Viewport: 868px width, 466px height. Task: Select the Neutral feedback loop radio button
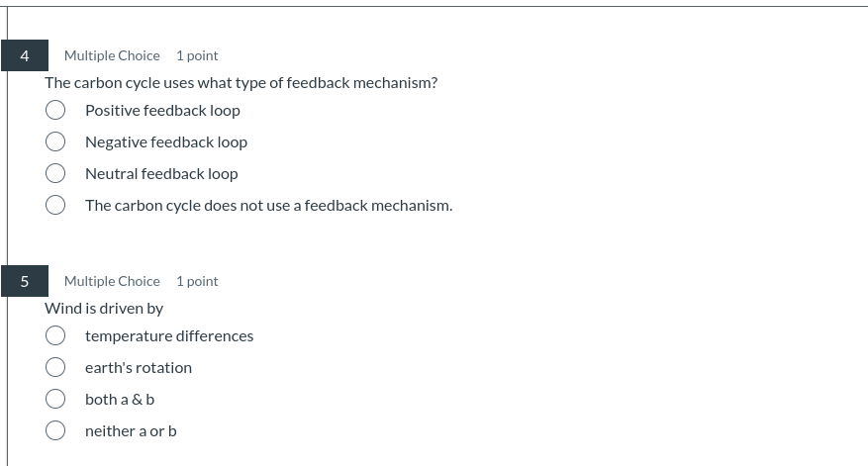click(55, 173)
